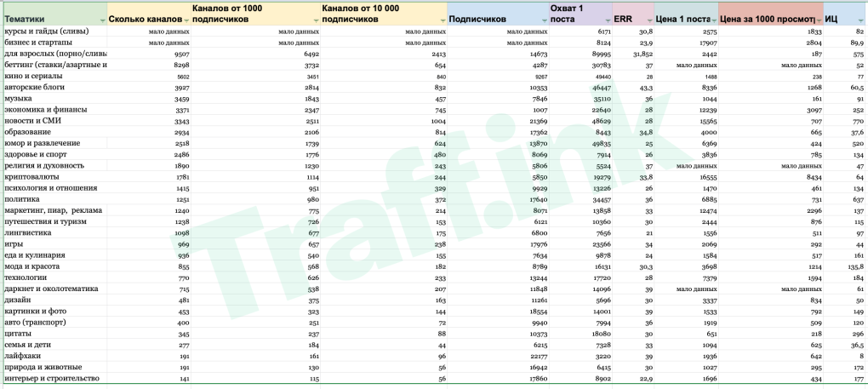
Task: Select the криптовалюты row label cell
Action: coord(54,177)
